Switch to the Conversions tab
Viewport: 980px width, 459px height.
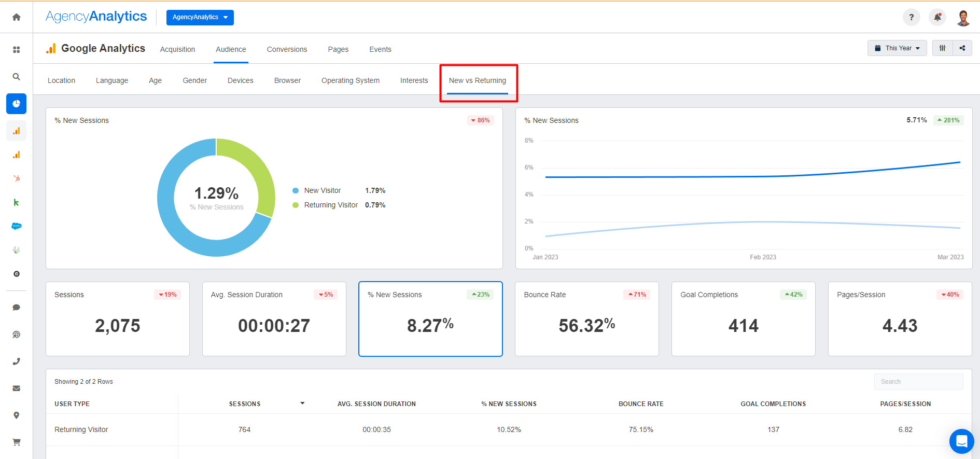coord(287,49)
